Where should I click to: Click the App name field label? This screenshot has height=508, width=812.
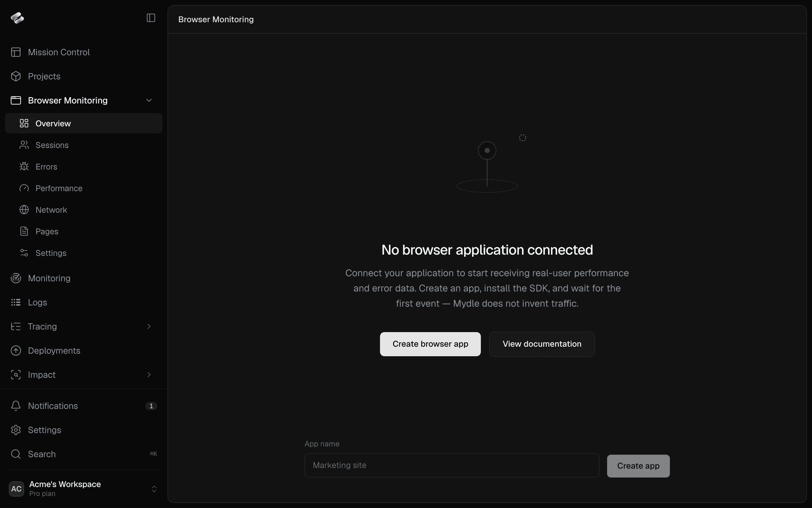tap(322, 444)
